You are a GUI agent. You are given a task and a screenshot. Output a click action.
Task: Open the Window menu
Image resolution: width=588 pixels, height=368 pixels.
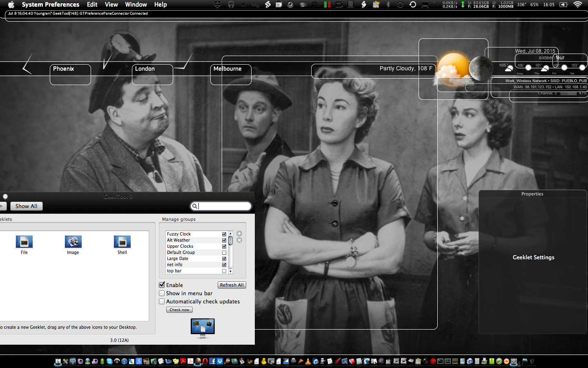(x=136, y=4)
